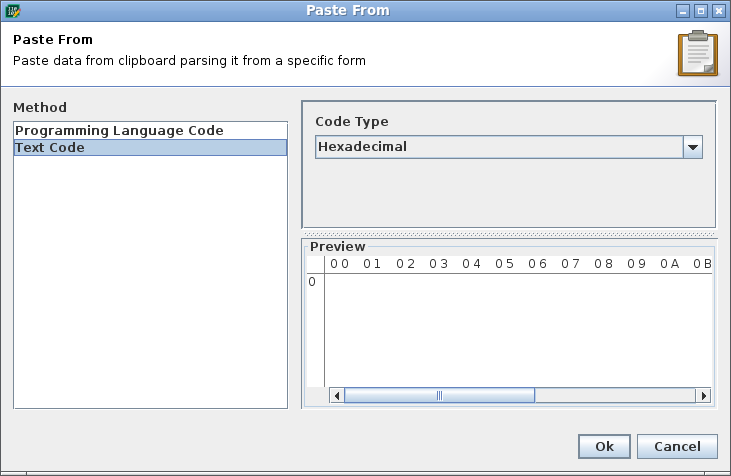
Task: Click the 0B column header in preview
Action: point(702,264)
